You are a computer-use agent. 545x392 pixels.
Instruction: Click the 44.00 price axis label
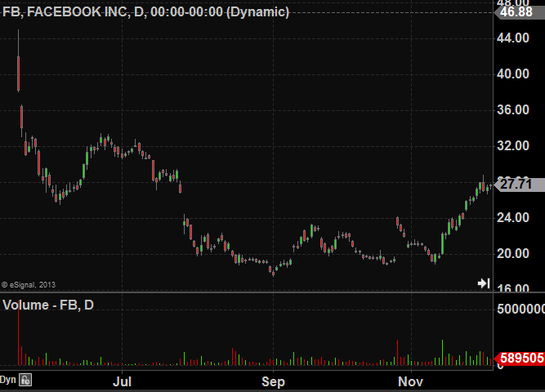pyautogui.click(x=513, y=38)
